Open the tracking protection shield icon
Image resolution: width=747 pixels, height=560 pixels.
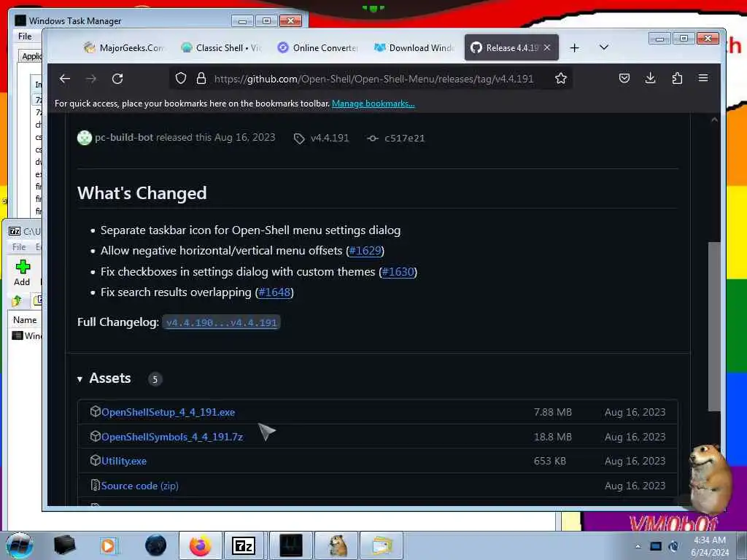pos(181,78)
